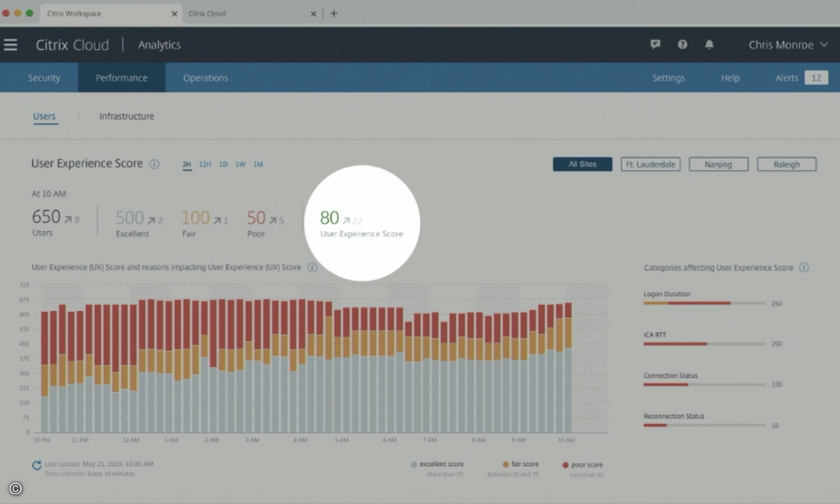840x504 pixels.
Task: Close the Citrix Workspace browser tab
Action: (174, 13)
